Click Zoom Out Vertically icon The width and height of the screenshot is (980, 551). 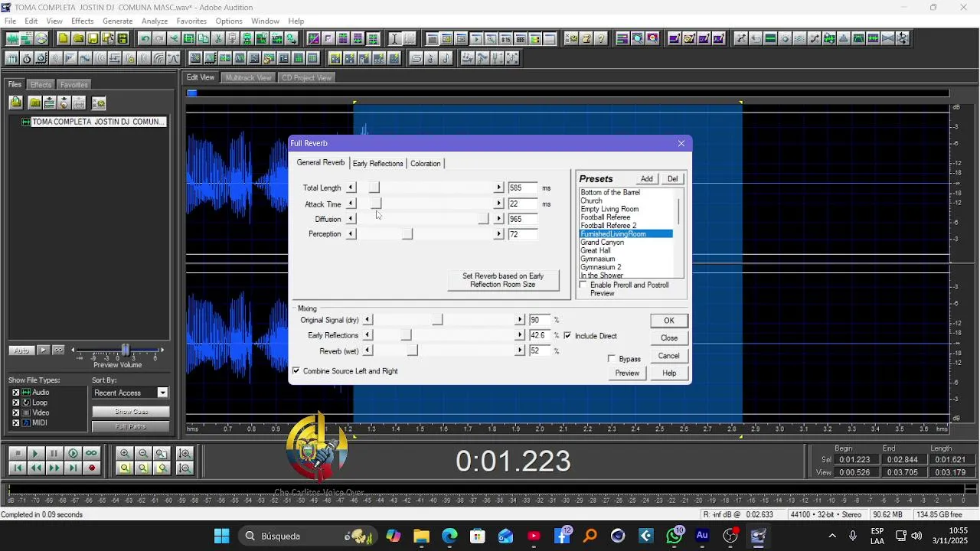pyautogui.click(x=185, y=468)
